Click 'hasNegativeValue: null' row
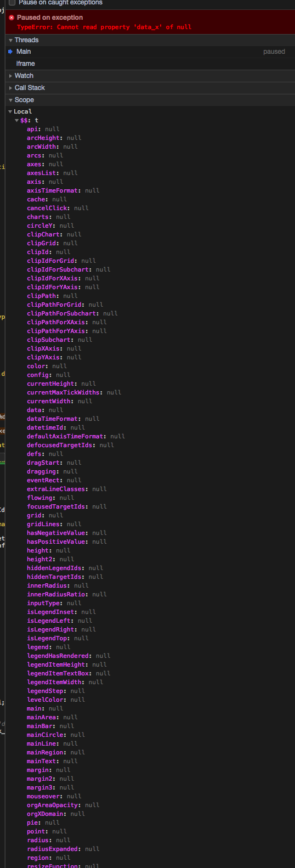 point(67,533)
